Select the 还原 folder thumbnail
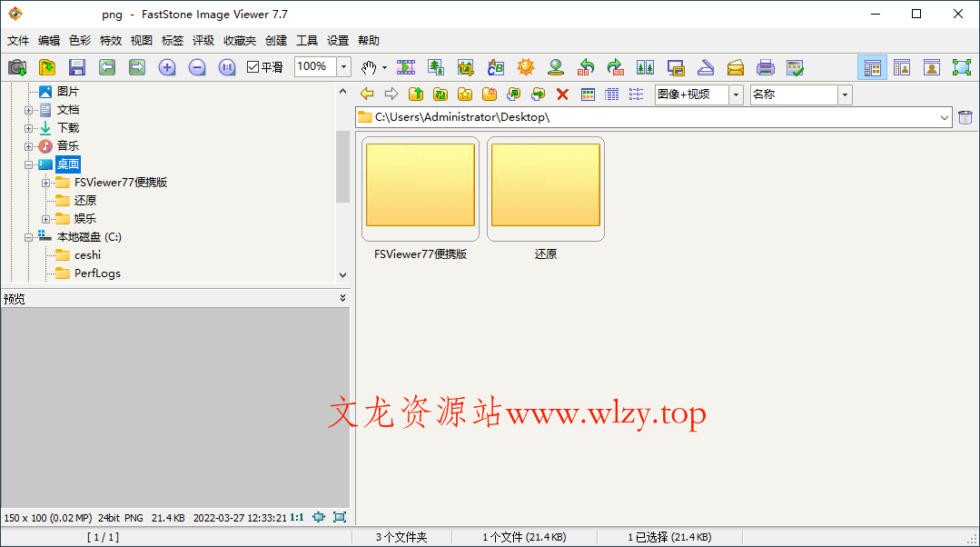This screenshot has width=980, height=547. (545, 188)
